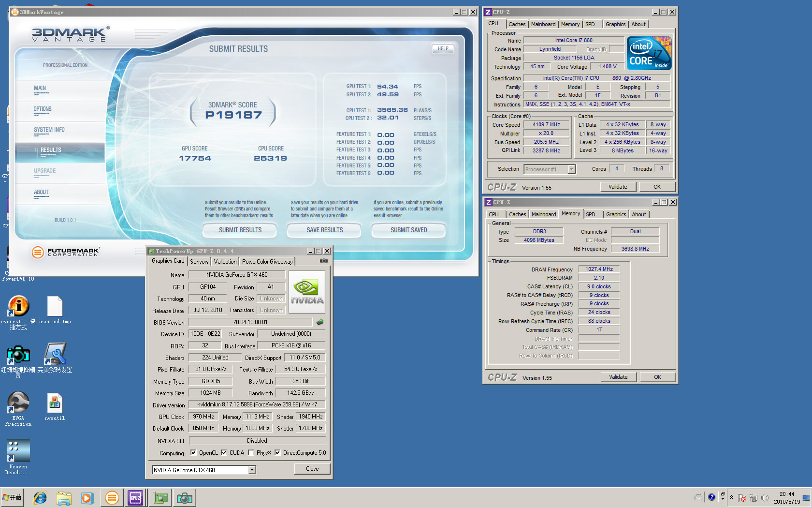Image resolution: width=812 pixels, height=508 pixels.
Task: Click the SAVE RESULTS button
Action: [324, 230]
